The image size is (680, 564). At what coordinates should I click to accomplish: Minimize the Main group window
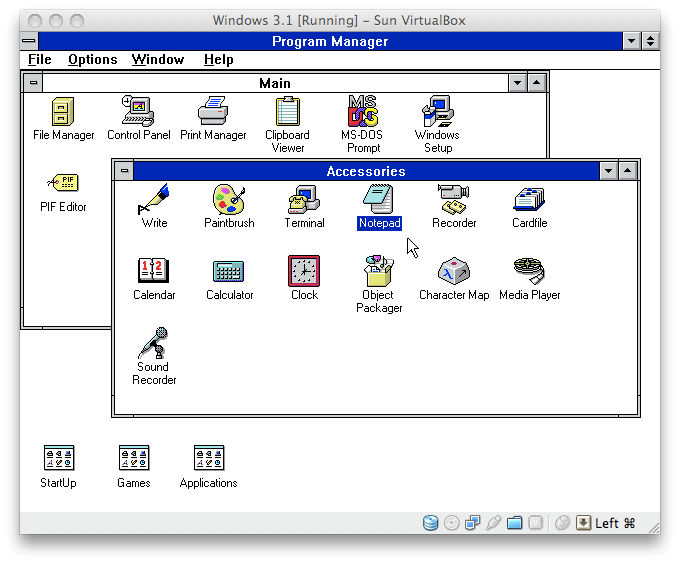point(517,83)
